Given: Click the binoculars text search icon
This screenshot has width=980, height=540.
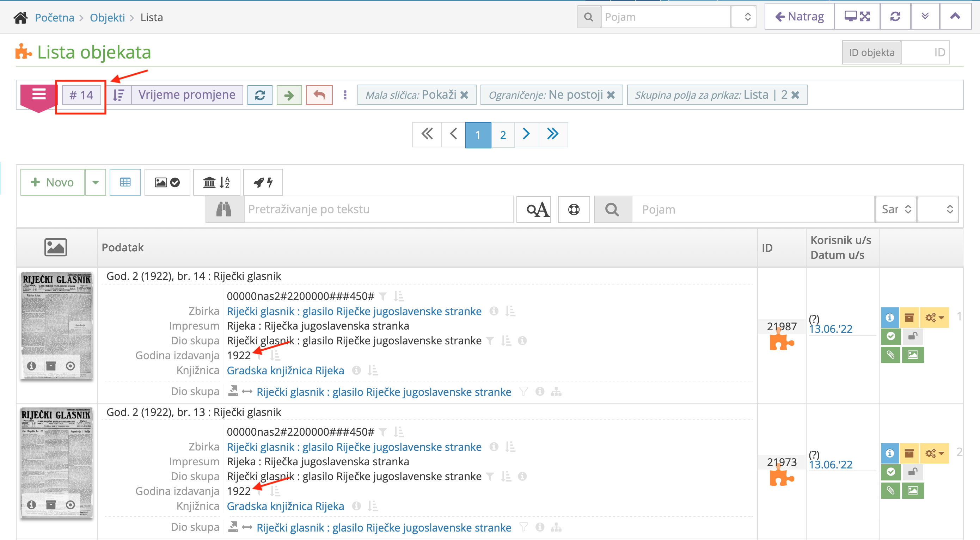Looking at the screenshot, I should pyautogui.click(x=225, y=209).
